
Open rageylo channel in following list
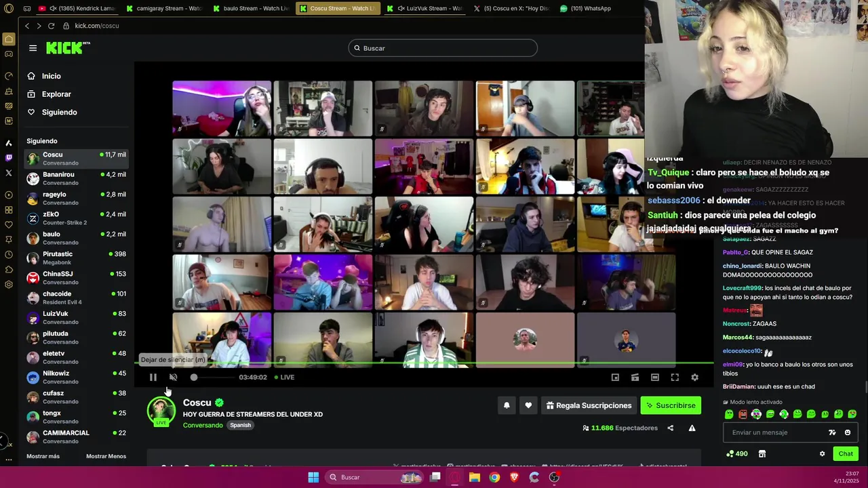coord(76,198)
